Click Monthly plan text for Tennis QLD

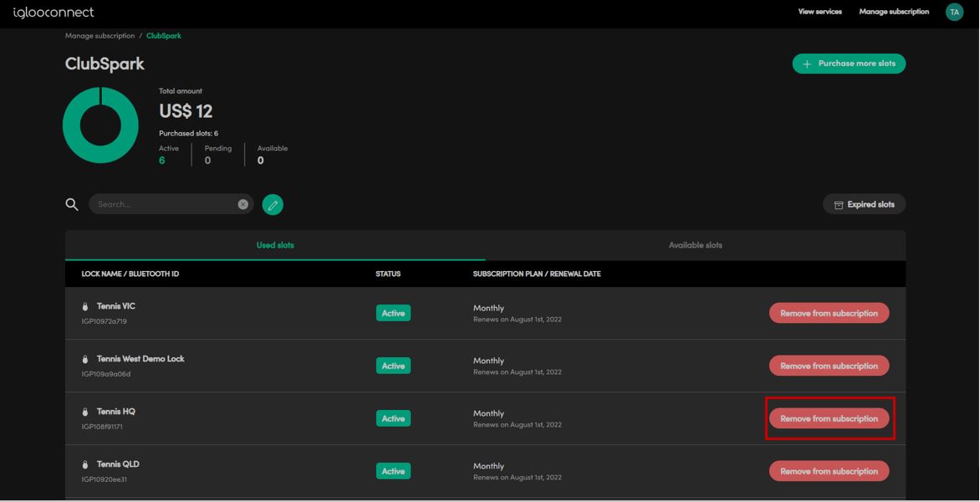[x=488, y=466]
